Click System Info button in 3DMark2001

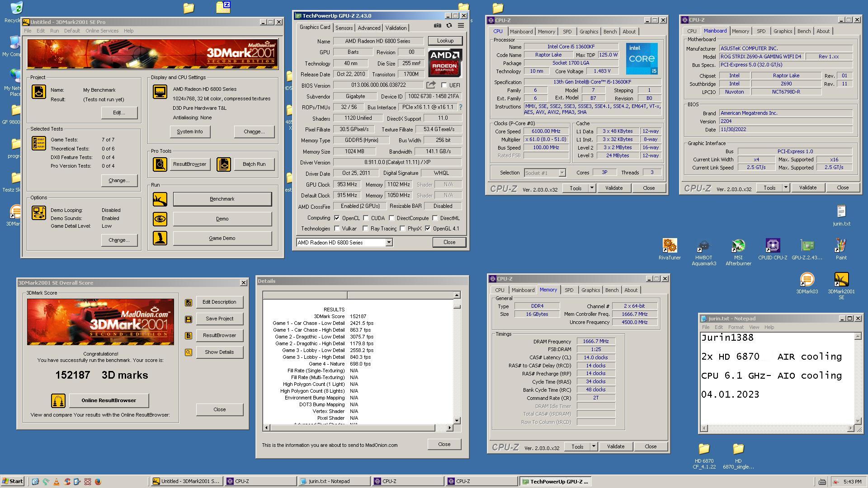click(190, 131)
